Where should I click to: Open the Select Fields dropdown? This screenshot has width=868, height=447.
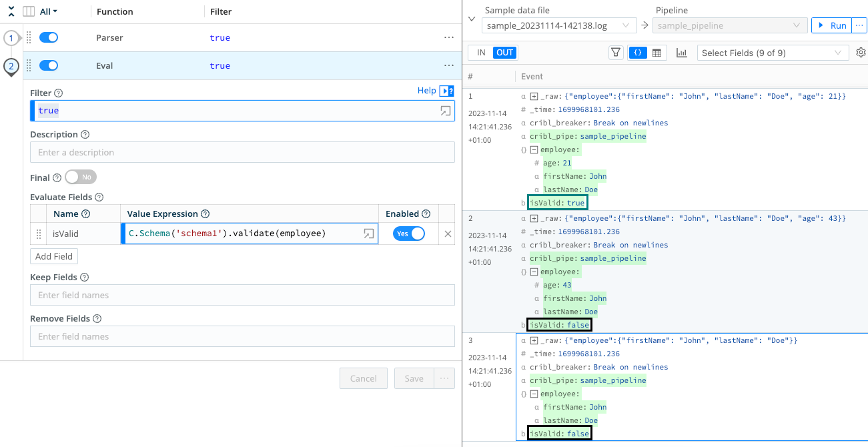click(773, 53)
